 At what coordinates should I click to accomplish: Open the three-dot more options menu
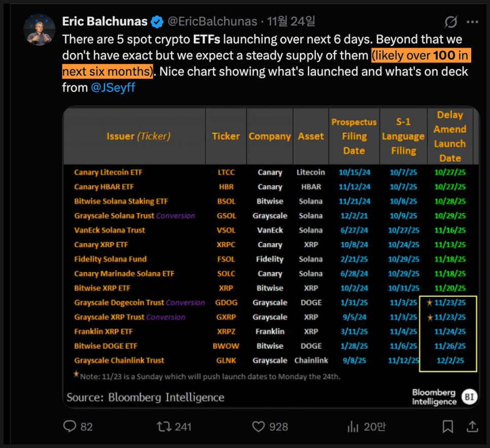click(472, 22)
